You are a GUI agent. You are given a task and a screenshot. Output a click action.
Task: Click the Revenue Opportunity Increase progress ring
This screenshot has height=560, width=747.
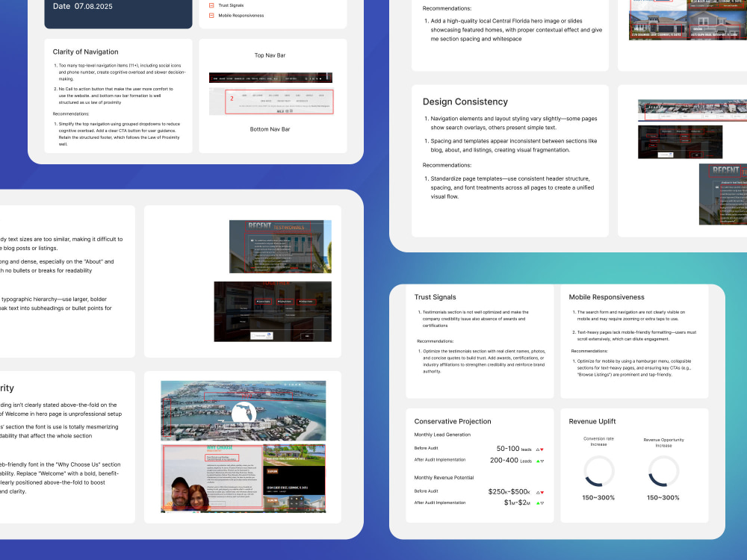click(663, 471)
